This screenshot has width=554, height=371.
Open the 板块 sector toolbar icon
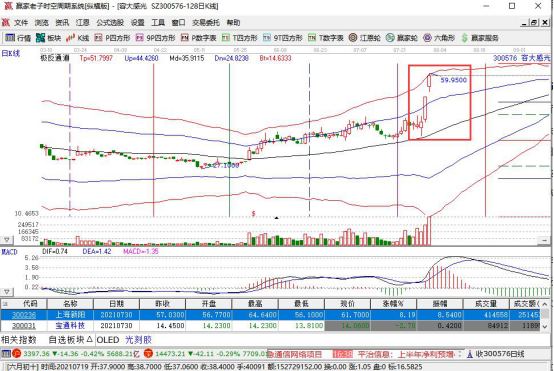pyautogui.click(x=48, y=38)
